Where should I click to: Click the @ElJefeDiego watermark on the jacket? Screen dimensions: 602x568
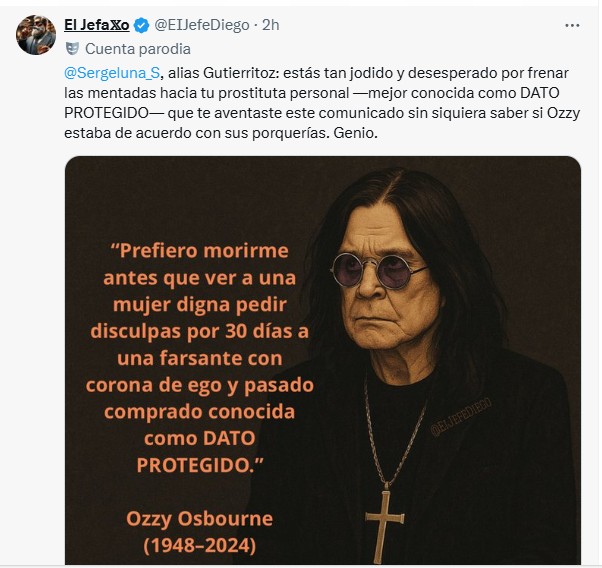(461, 417)
